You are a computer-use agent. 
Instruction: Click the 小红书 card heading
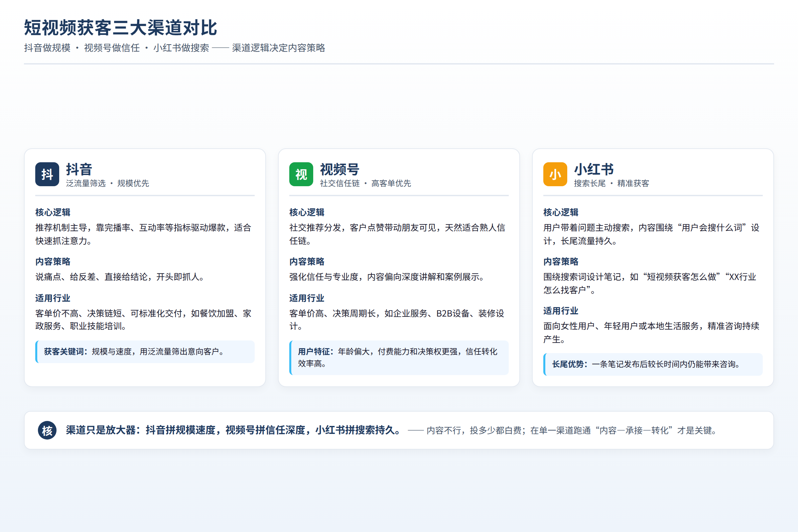click(594, 169)
